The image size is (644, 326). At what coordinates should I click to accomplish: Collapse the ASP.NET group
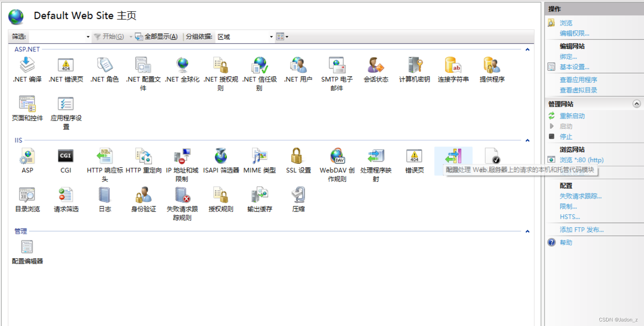click(x=528, y=50)
